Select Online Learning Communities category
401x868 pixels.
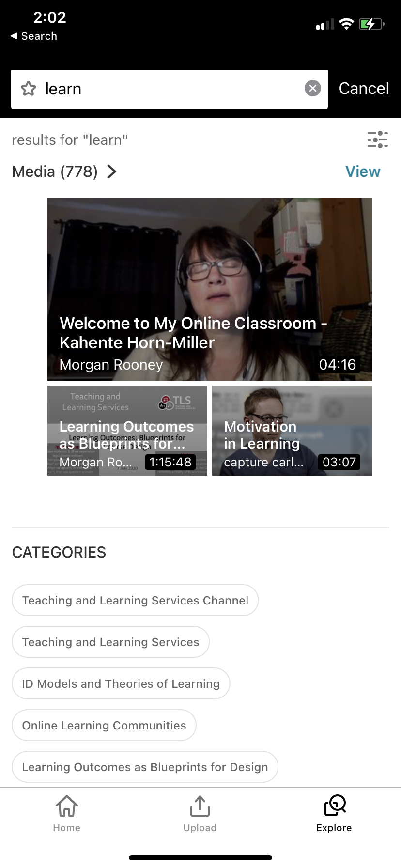tap(104, 725)
